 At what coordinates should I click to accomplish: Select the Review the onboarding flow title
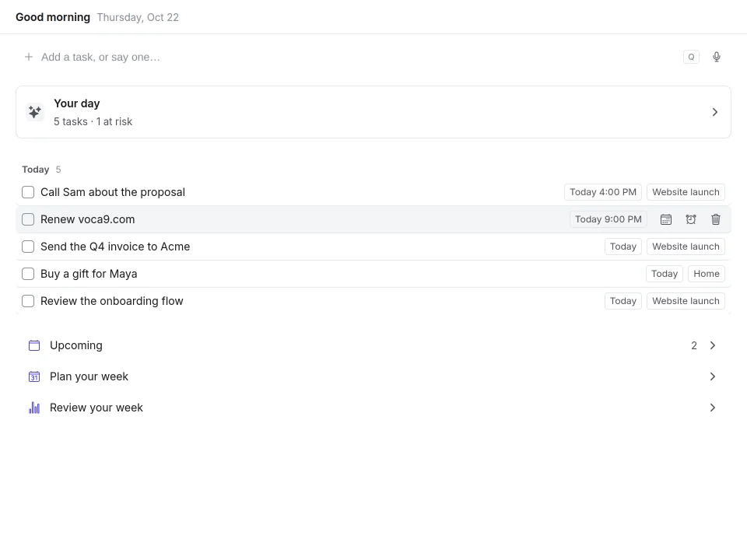pos(112,301)
